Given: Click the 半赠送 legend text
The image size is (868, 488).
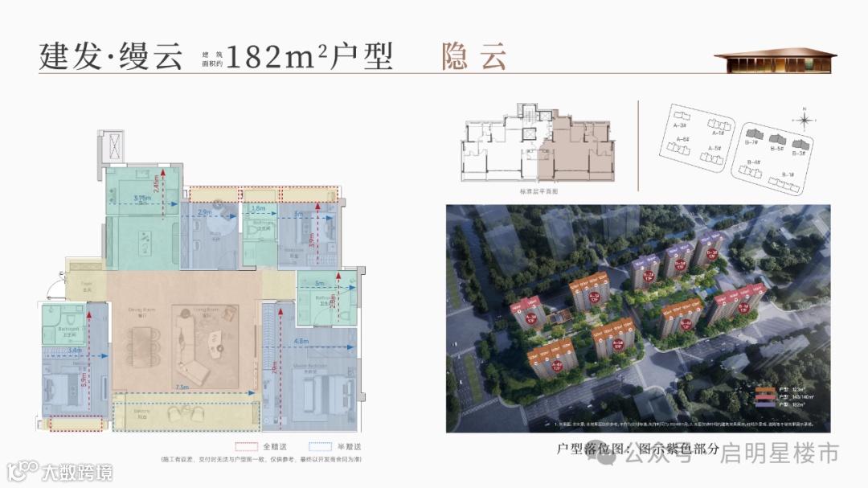Looking at the screenshot, I should click(x=349, y=446).
